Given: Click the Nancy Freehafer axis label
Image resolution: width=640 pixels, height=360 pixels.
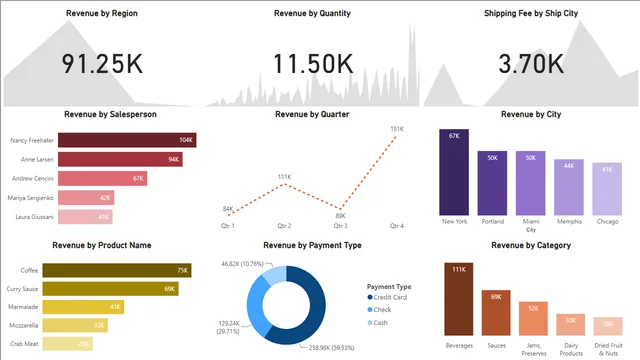Looking at the screenshot, I should 32,140.
